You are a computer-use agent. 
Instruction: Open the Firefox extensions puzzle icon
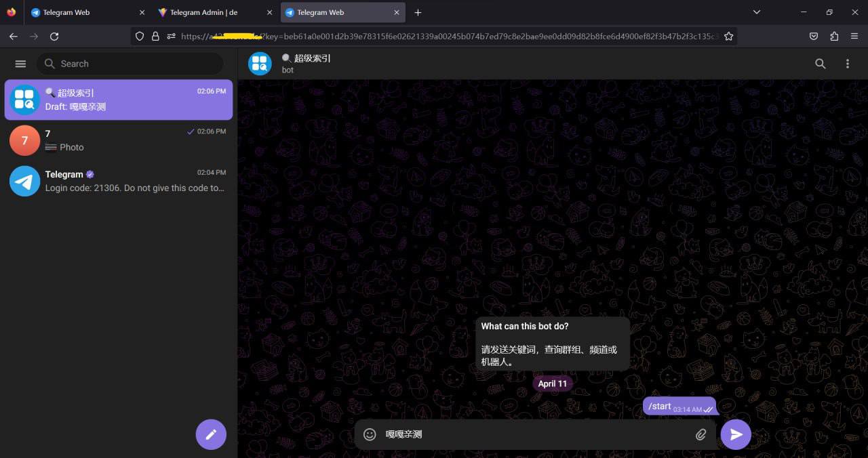click(x=834, y=37)
